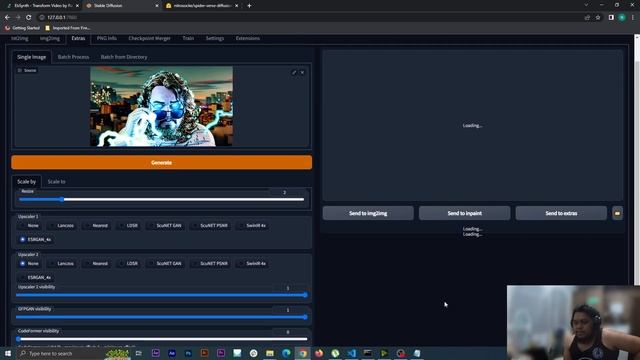The width and height of the screenshot is (640, 360).
Task: Select LDSR for Upscaler 1
Action: (x=128, y=225)
